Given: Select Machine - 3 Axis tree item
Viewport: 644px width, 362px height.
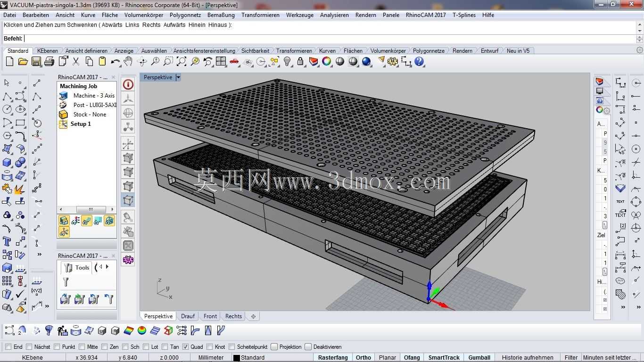Looking at the screenshot, I should [x=94, y=96].
